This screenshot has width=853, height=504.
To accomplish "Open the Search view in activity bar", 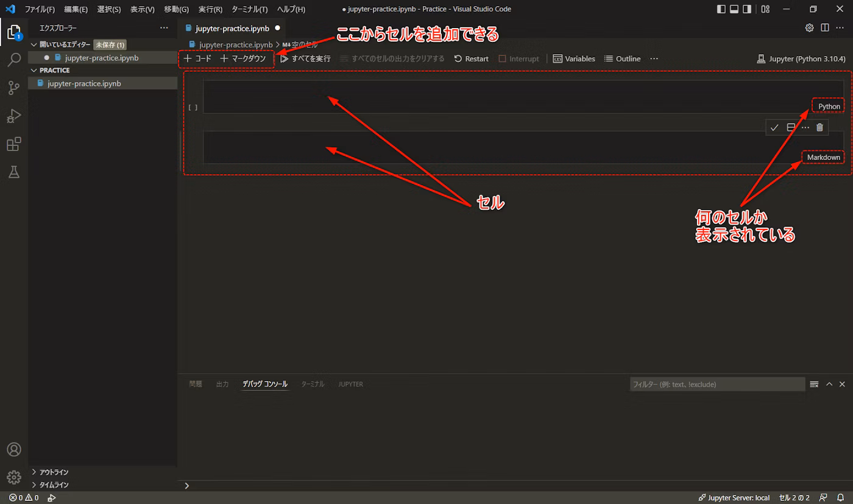I will [13, 60].
